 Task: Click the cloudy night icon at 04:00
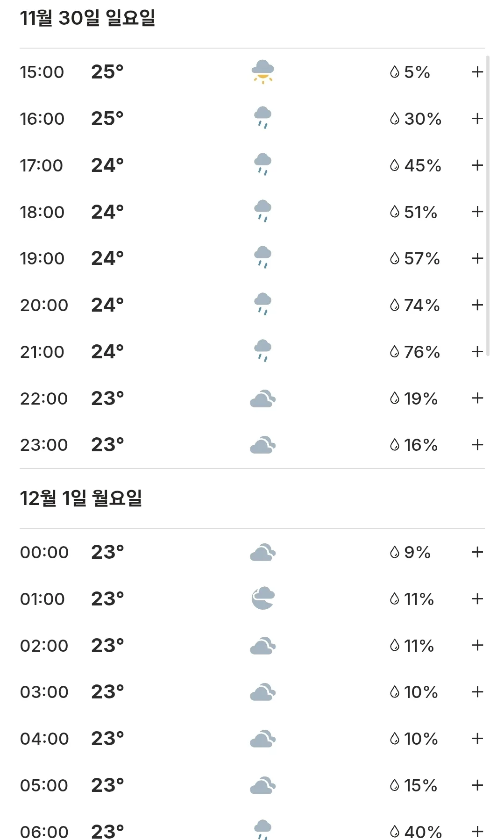coord(263,739)
